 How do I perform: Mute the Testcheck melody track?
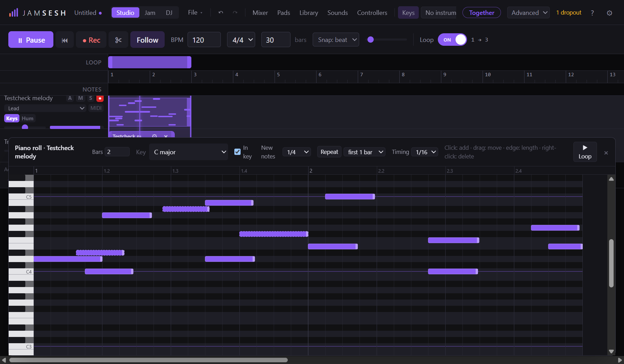point(80,98)
